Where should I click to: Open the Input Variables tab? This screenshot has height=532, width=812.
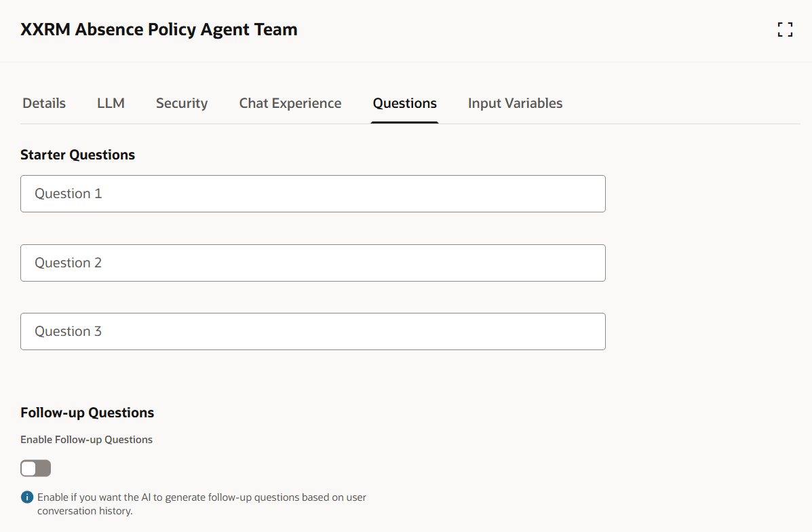pos(516,103)
